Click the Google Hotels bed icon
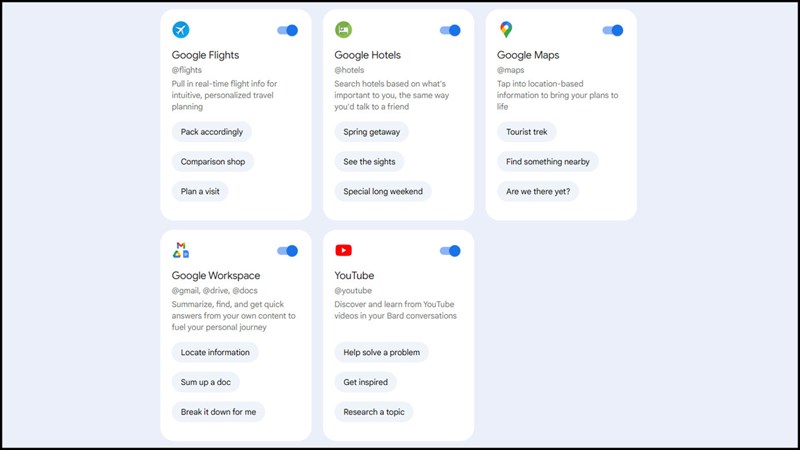 343,30
